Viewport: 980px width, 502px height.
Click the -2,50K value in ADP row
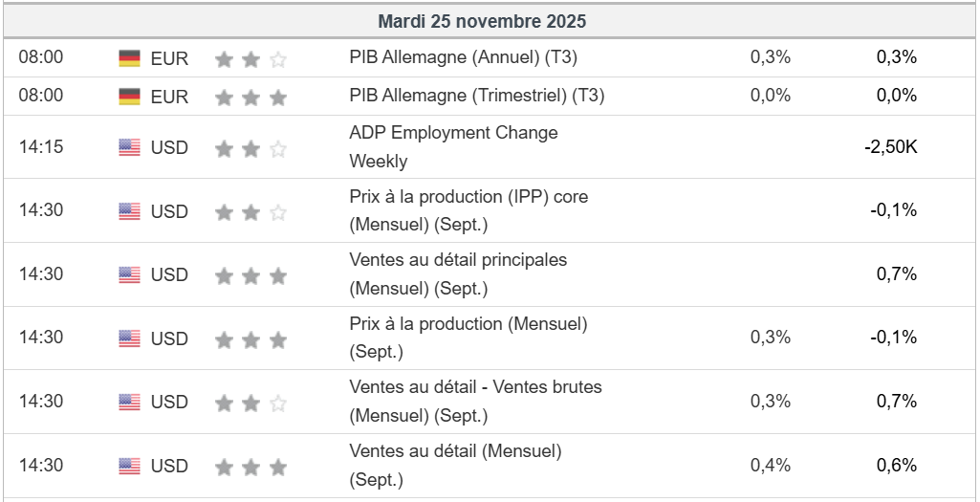890,147
